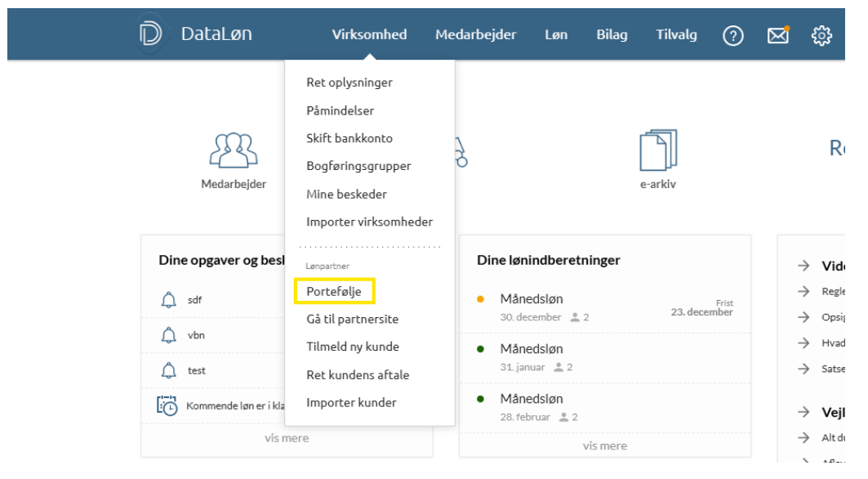The image size is (868, 479).
Task: Open the help question mark icon
Action: tap(733, 35)
